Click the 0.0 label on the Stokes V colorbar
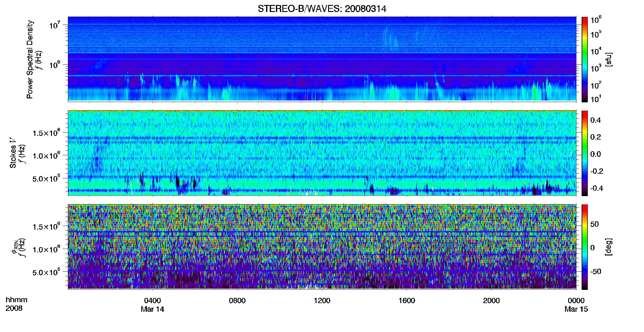The width and height of the screenshot is (644, 332). [x=595, y=154]
